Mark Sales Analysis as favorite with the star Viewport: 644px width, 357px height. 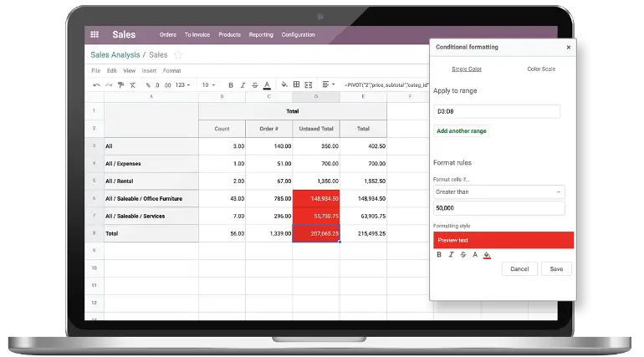(x=178, y=54)
